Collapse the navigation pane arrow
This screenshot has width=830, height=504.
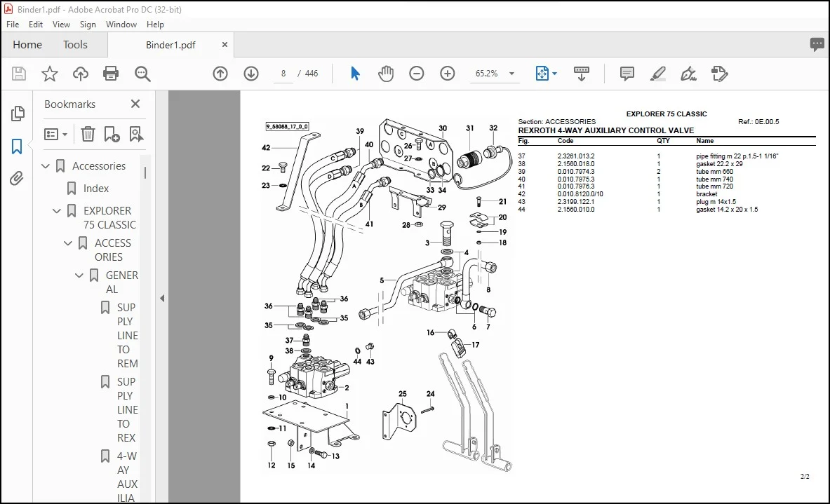[162, 299]
